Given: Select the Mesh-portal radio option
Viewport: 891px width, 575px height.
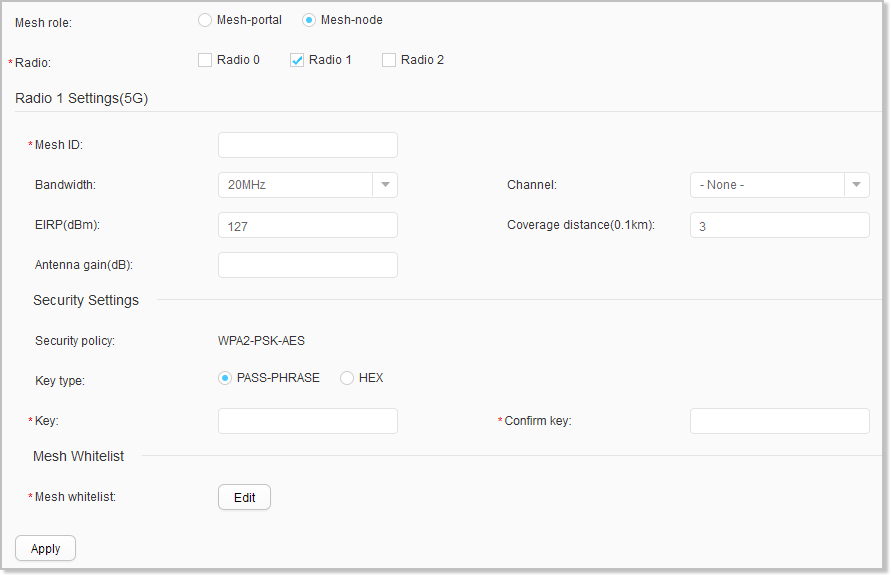Looking at the screenshot, I should 205,20.
